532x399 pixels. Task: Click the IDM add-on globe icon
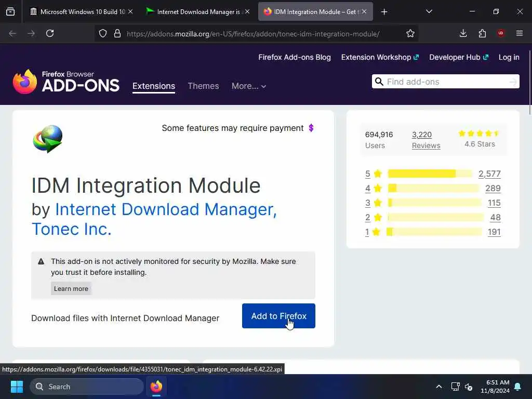point(48,139)
